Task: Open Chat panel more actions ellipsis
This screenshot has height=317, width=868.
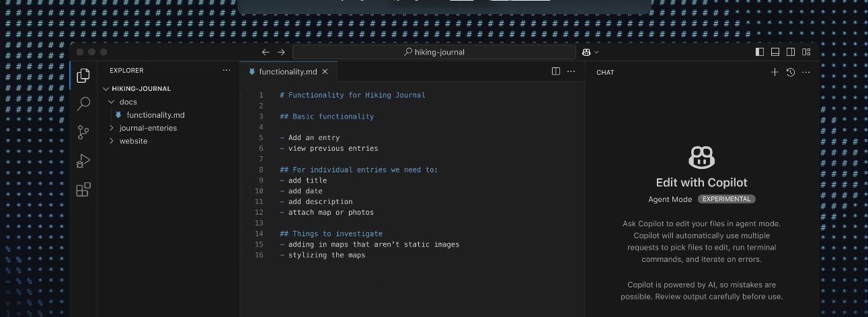Action: pyautogui.click(x=806, y=72)
